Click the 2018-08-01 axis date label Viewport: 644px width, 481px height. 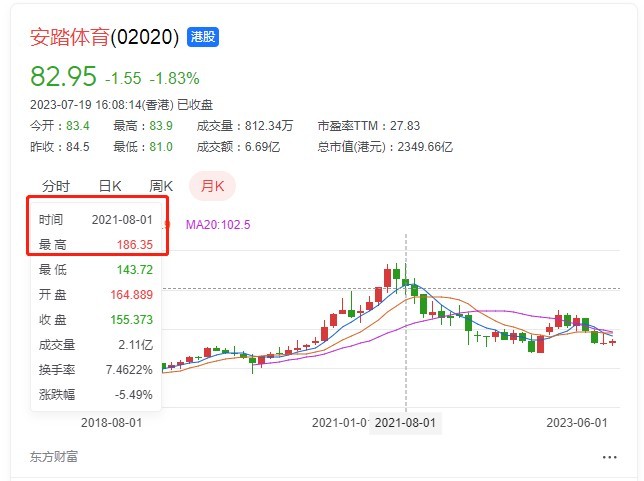111,423
